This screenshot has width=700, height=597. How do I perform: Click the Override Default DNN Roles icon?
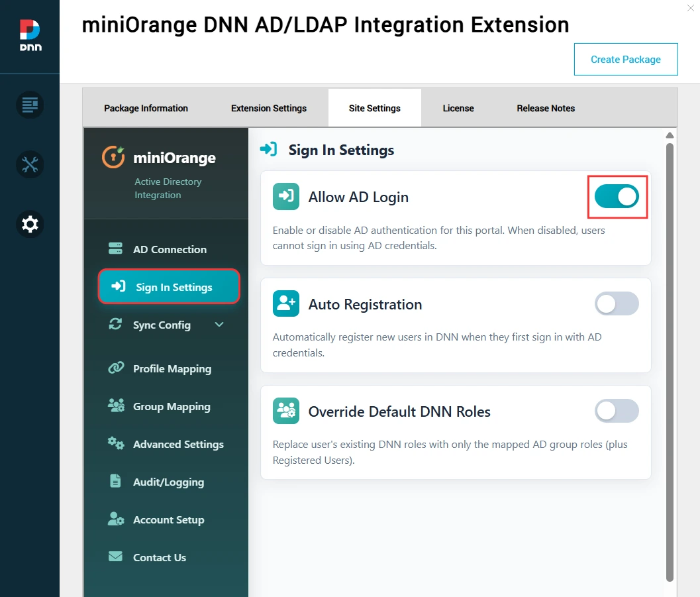coord(286,411)
